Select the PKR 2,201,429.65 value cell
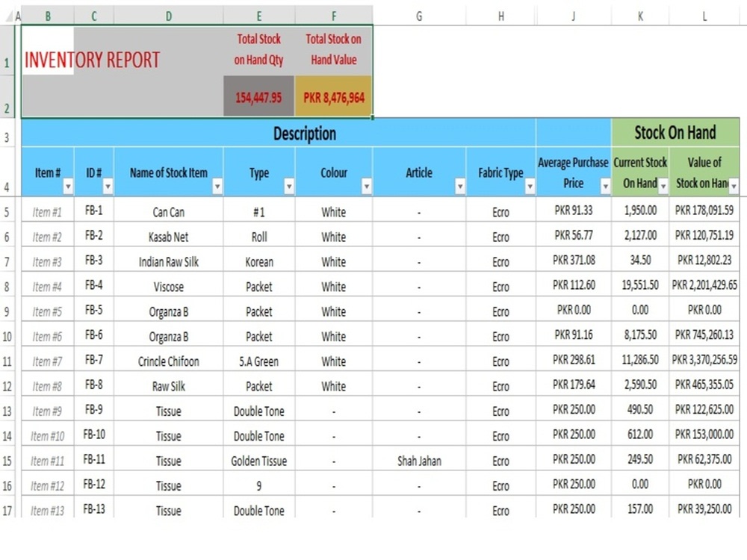Screen dimensions: 747x560 tap(704, 284)
